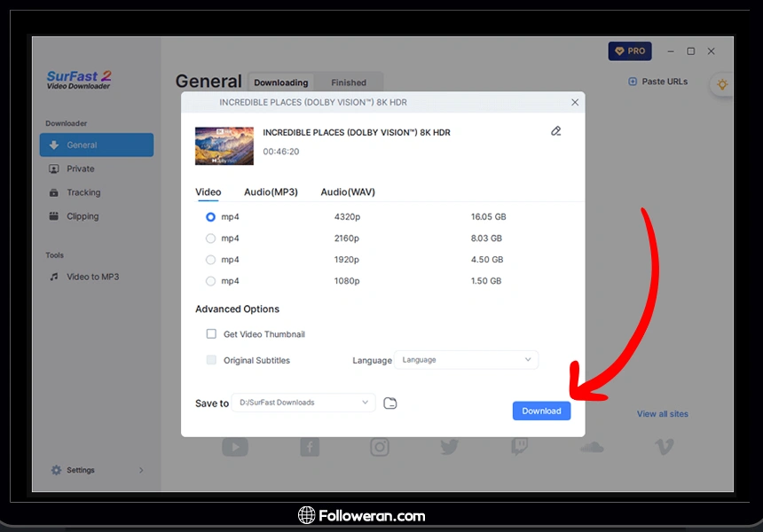Viewport: 763px width, 532px height.
Task: Click the Twitch site icon
Action: coord(520,448)
